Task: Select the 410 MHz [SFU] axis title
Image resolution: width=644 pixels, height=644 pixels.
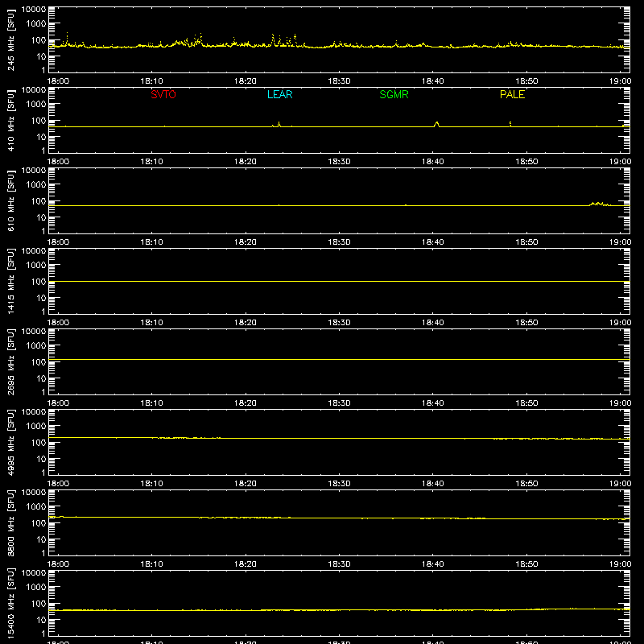Action: pyautogui.click(x=11, y=120)
